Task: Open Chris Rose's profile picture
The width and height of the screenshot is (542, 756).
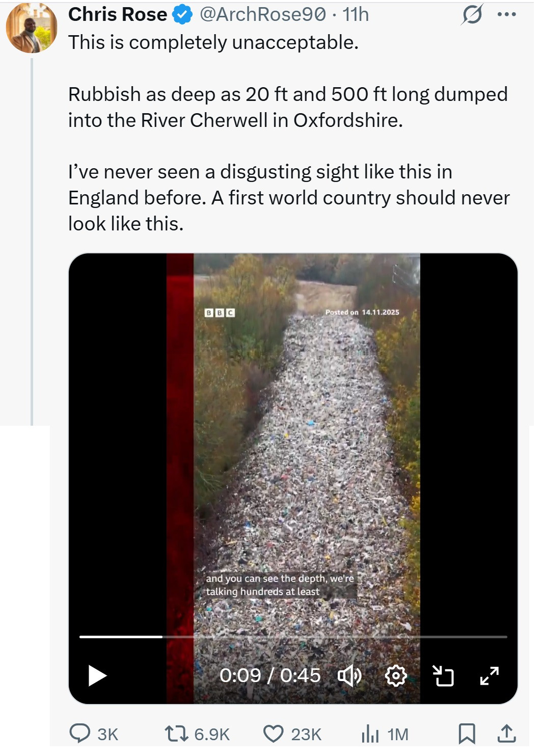Action: (x=32, y=28)
